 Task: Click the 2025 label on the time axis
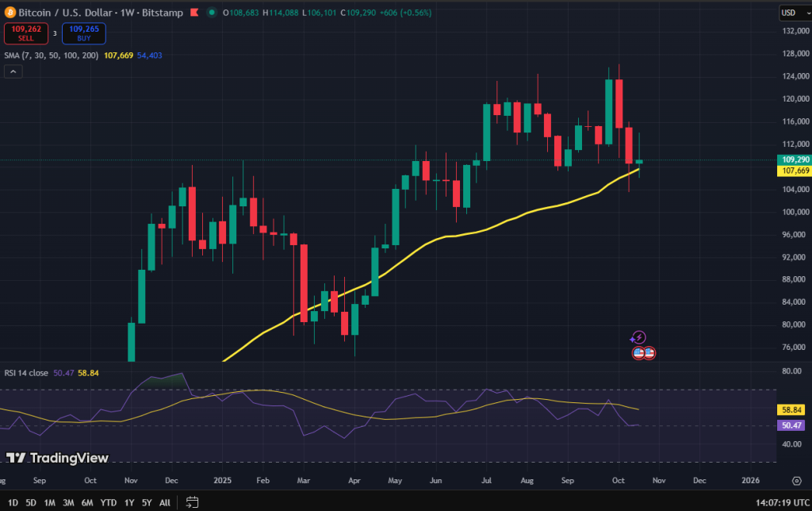223,480
